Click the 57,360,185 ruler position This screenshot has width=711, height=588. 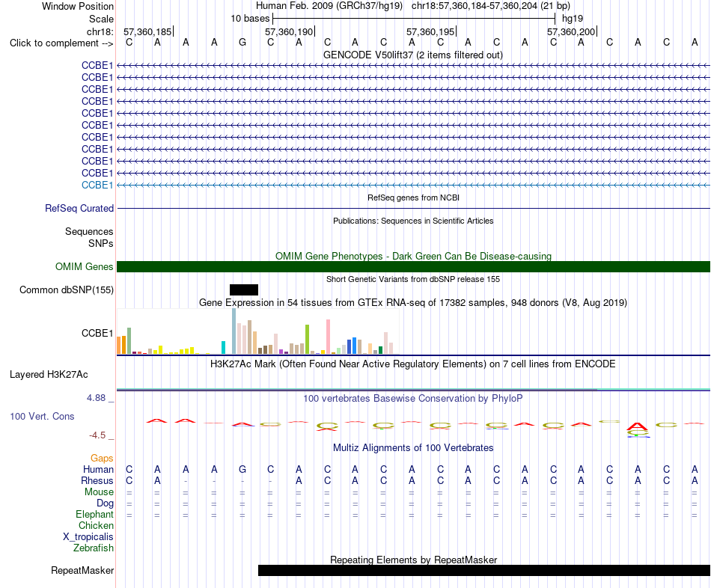(x=147, y=31)
